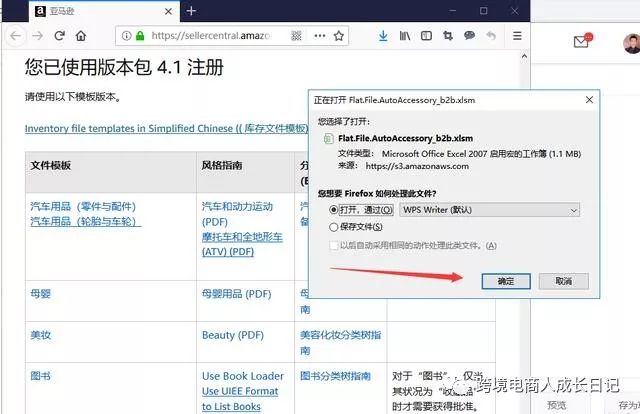This screenshot has width=640, height=414.
Task: Open the Firefox hamburger menu
Action: pos(517,36)
